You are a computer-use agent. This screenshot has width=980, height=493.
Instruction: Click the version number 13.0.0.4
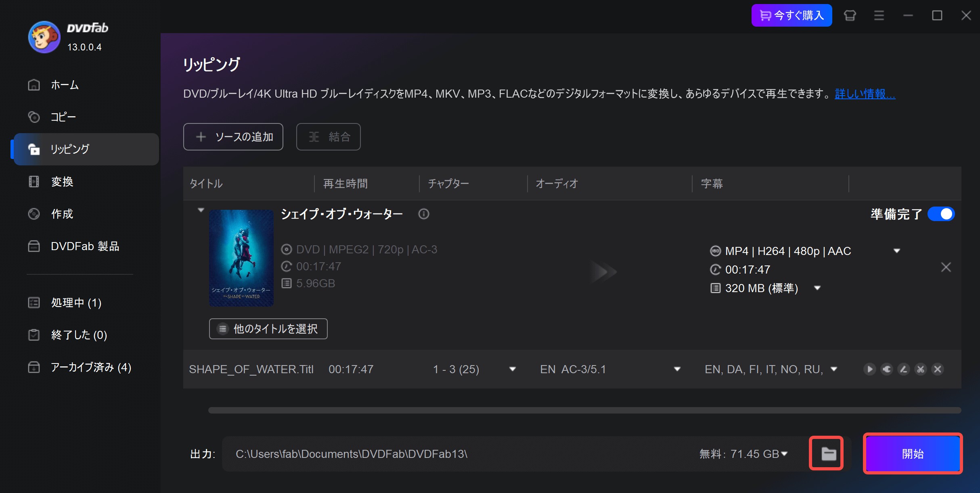(84, 47)
